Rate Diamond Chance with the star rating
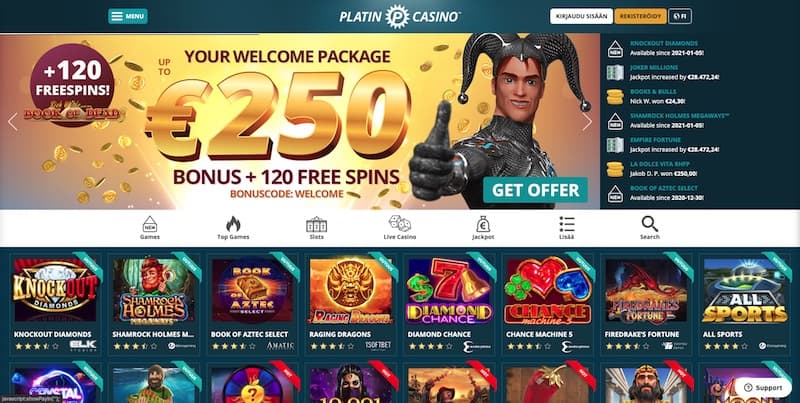This screenshot has width=800, height=403. pos(430,346)
